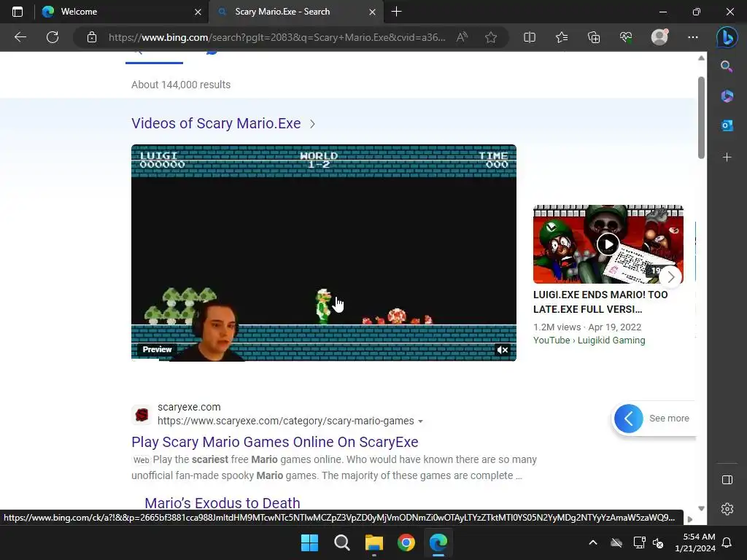Viewport: 747px width, 560px height.
Task: Toggle the sidebar visibility icon
Action: click(727, 480)
